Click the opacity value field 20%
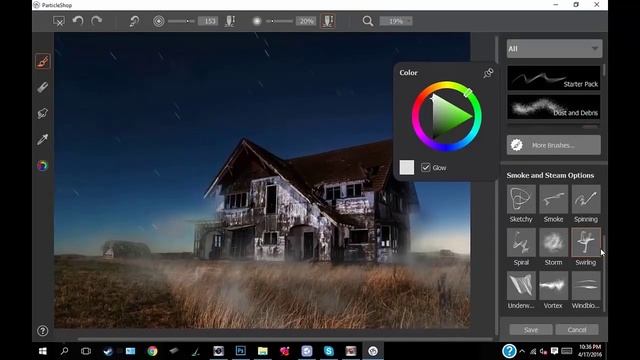Image resolution: width=640 pixels, height=360 pixels. tap(306, 21)
